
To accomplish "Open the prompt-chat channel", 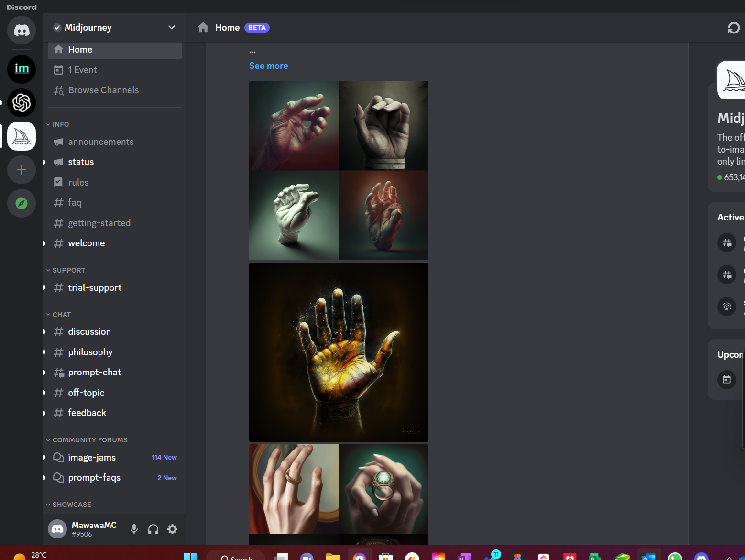I will 95,373.
